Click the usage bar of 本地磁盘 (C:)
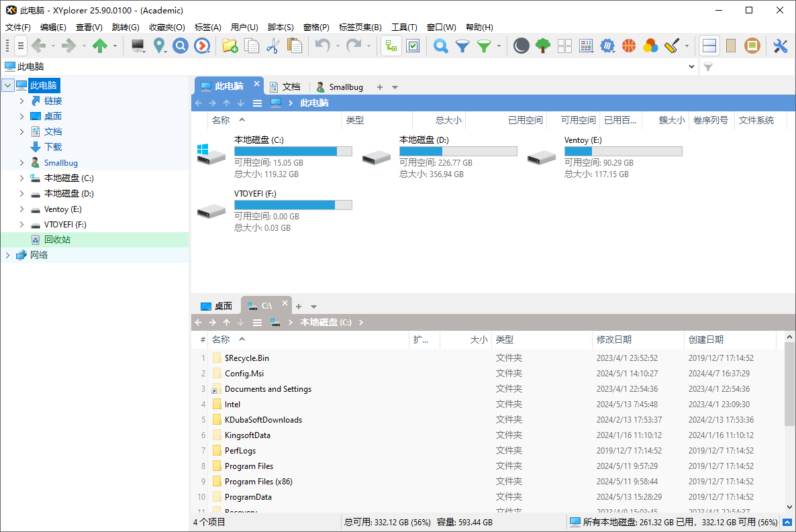This screenshot has height=532, width=796. pyautogui.click(x=293, y=151)
